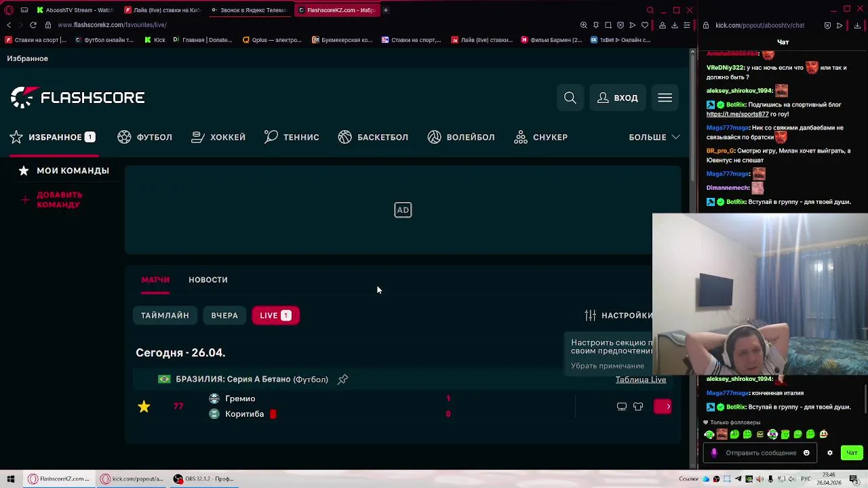Open НАСТРОЙКИ settings for the matches section
Image resolution: width=868 pixels, height=488 pixels.
[x=618, y=316]
